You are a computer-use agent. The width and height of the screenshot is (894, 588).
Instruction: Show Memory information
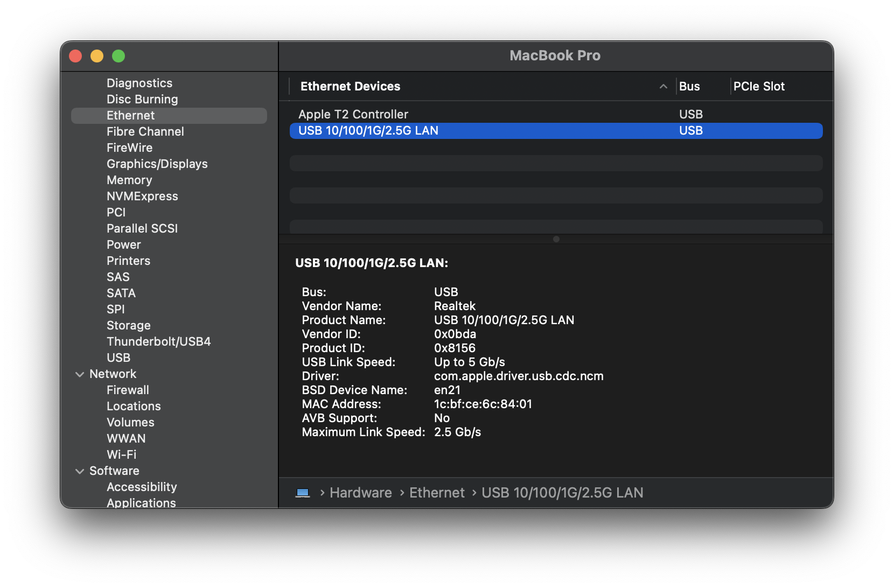pos(129,180)
